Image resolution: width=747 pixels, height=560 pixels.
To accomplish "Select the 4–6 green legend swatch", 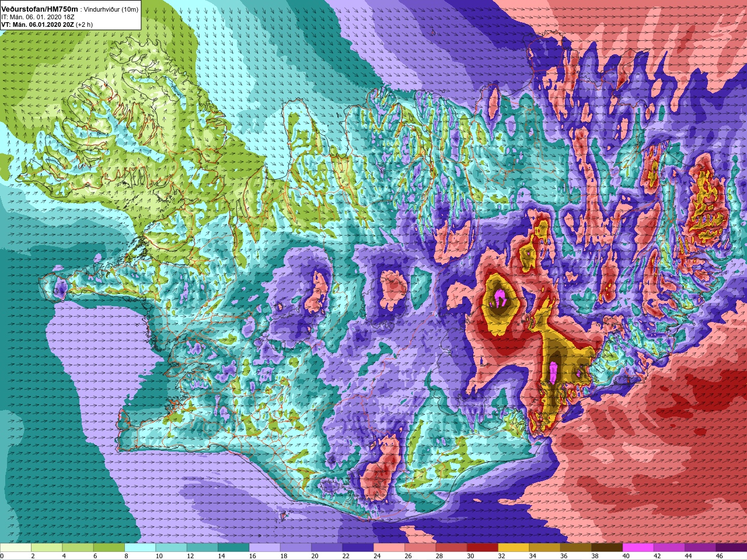I will tap(78, 548).
